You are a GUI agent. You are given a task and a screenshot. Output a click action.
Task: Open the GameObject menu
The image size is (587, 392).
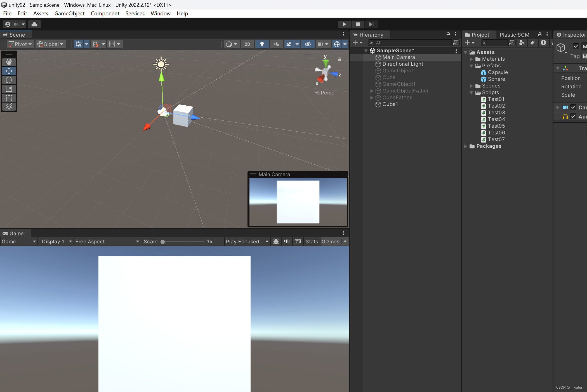(69, 13)
